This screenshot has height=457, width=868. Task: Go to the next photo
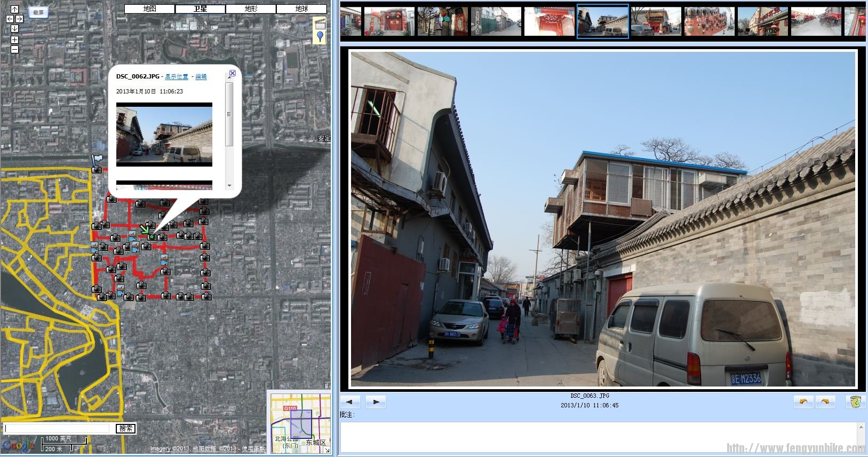click(376, 402)
